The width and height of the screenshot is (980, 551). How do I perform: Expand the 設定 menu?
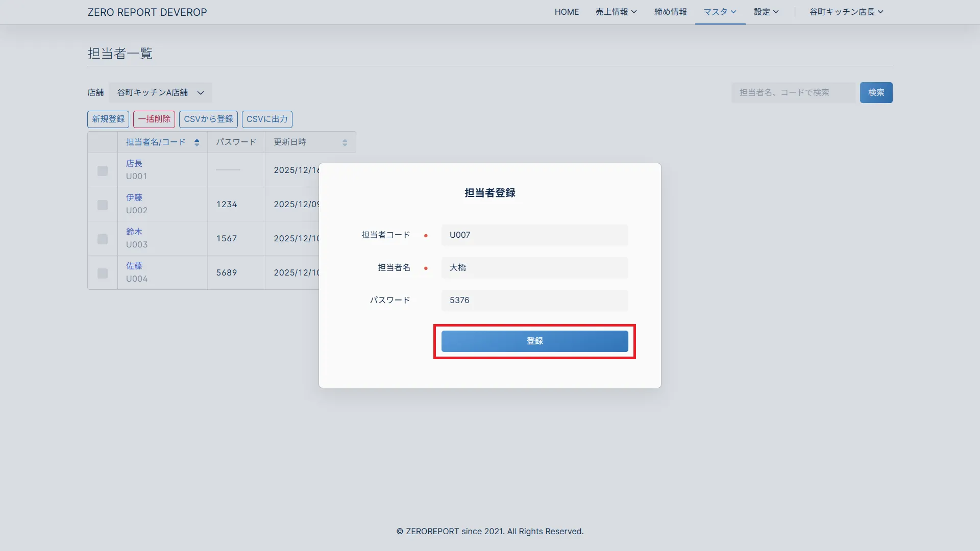(766, 12)
